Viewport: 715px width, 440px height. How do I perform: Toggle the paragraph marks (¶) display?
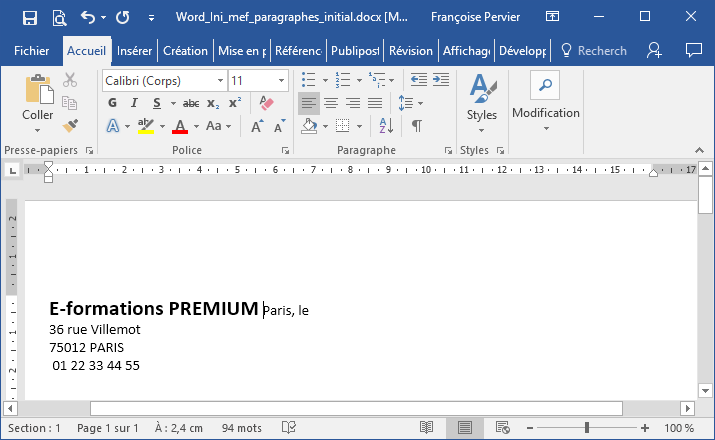pos(417,126)
